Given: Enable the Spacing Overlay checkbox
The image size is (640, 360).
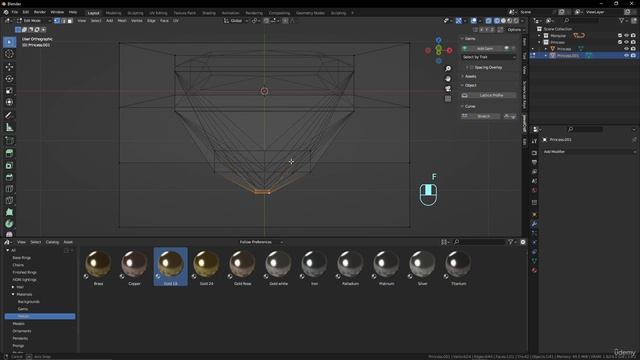Looking at the screenshot, I should pyautogui.click(x=472, y=67).
